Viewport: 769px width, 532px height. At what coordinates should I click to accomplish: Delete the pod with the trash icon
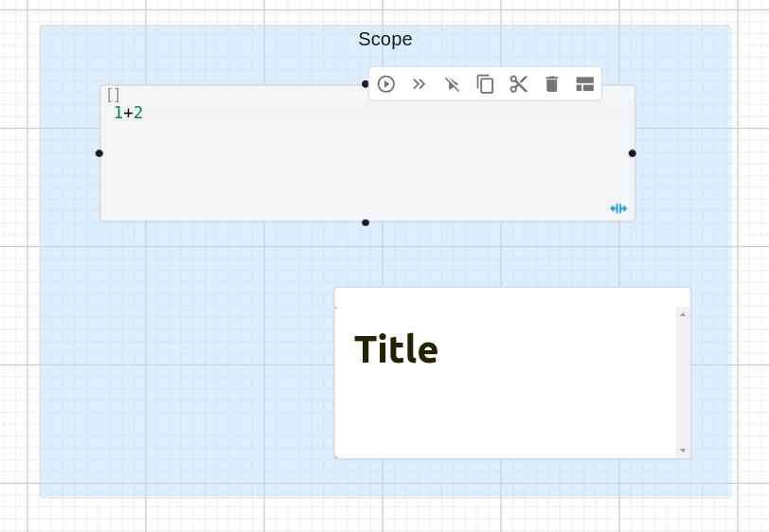click(x=552, y=84)
